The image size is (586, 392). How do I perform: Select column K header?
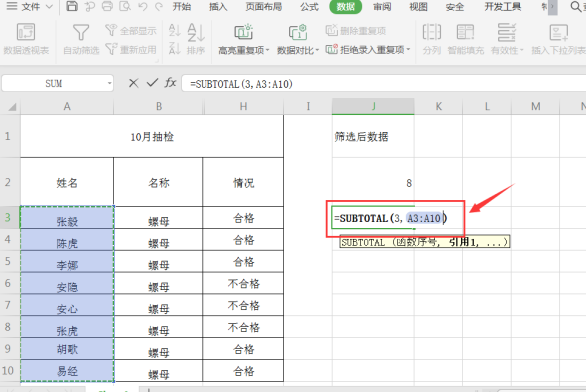(438, 107)
